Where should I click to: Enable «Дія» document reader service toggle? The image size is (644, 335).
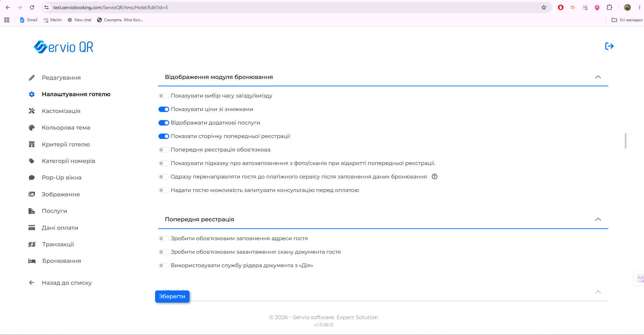(x=164, y=266)
